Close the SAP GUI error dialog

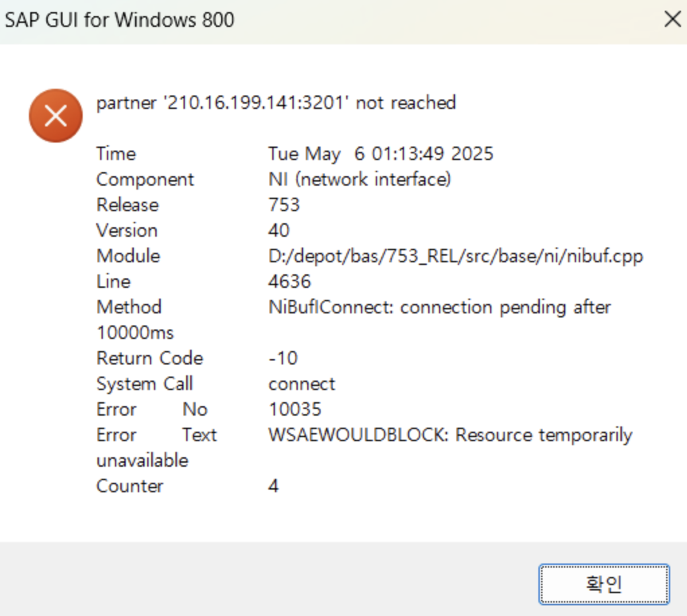coord(672,20)
